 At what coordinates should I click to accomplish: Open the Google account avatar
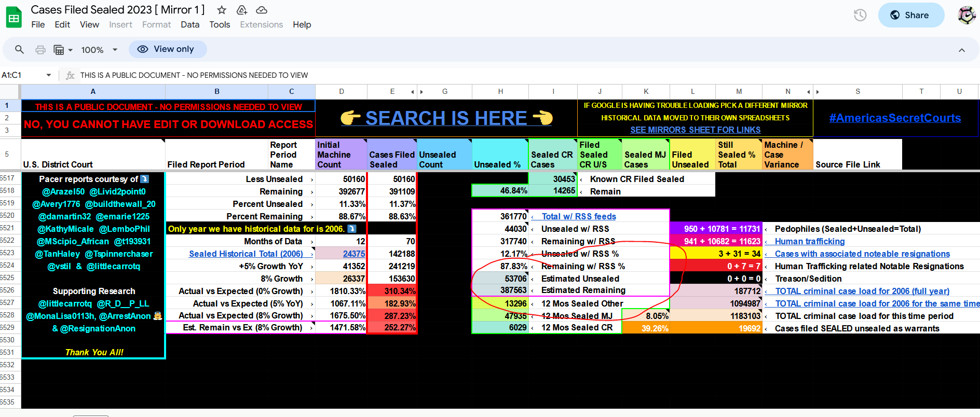tap(967, 15)
